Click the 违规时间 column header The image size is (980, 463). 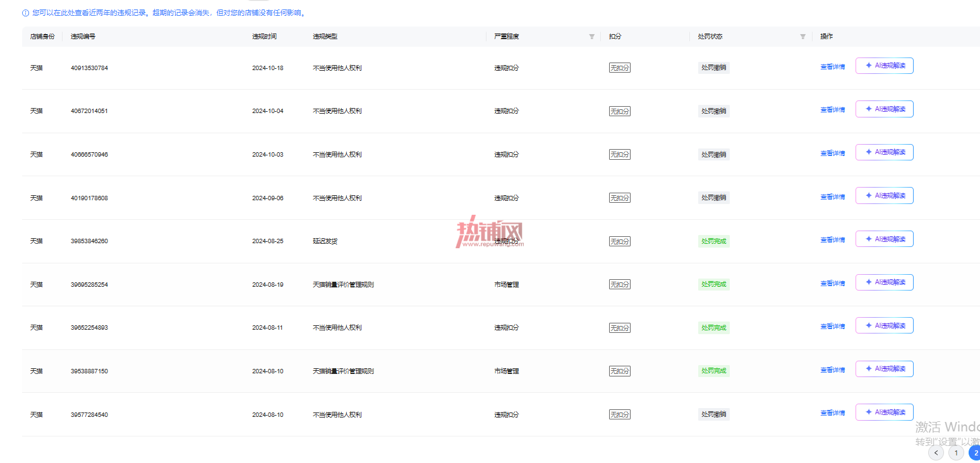[x=264, y=37]
